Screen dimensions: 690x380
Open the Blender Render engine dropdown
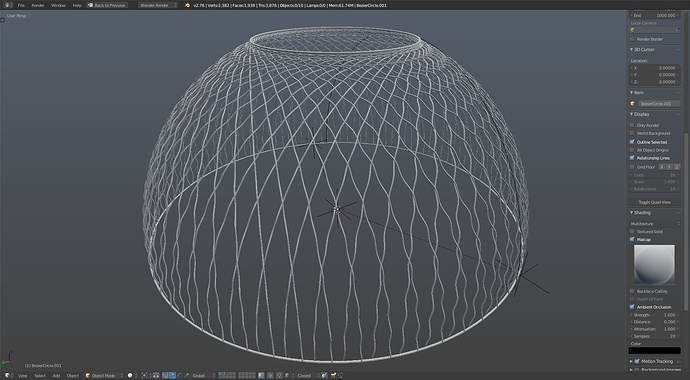coord(158,5)
